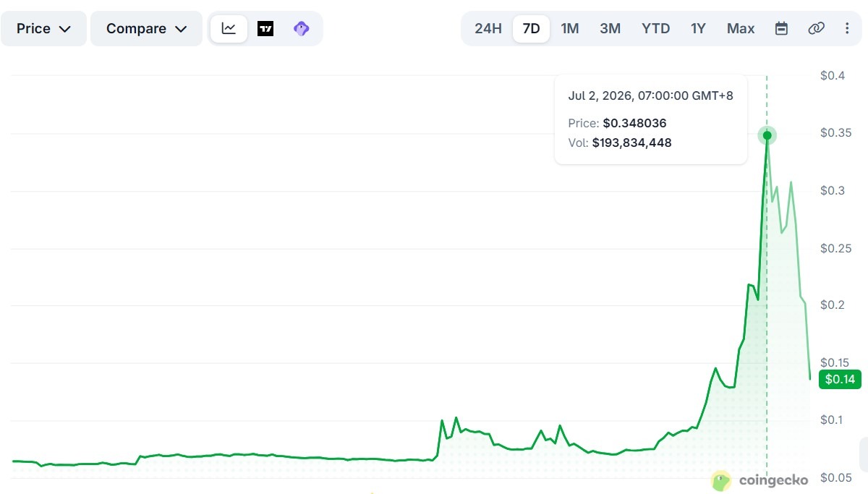Switch to the 1M time range
The height and width of the screenshot is (494, 868).
(570, 29)
